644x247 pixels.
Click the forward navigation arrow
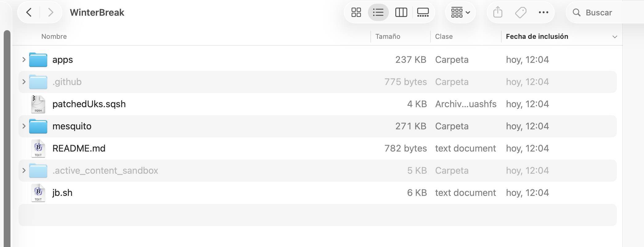(51, 12)
